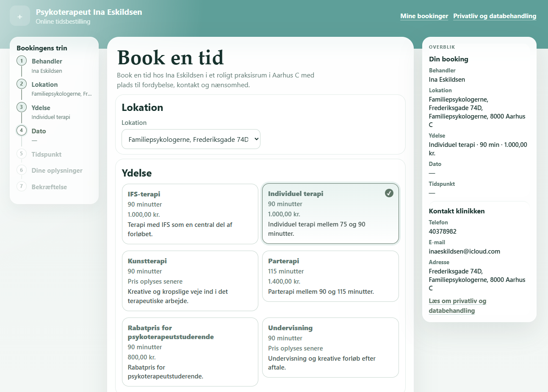Pick Rabatpris for psykoterapeutstuderende card

click(x=190, y=352)
